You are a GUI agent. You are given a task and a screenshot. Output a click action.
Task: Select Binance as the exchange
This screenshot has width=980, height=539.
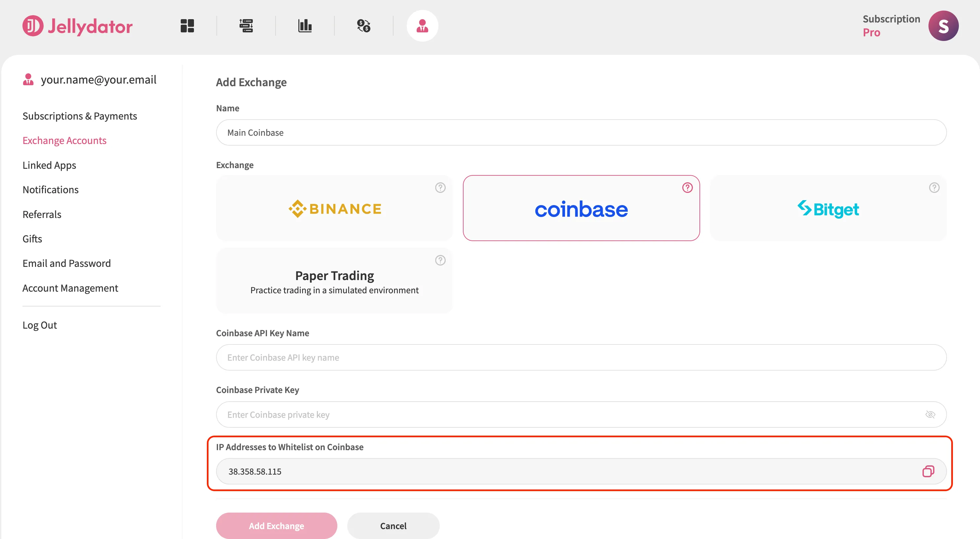pyautogui.click(x=334, y=208)
